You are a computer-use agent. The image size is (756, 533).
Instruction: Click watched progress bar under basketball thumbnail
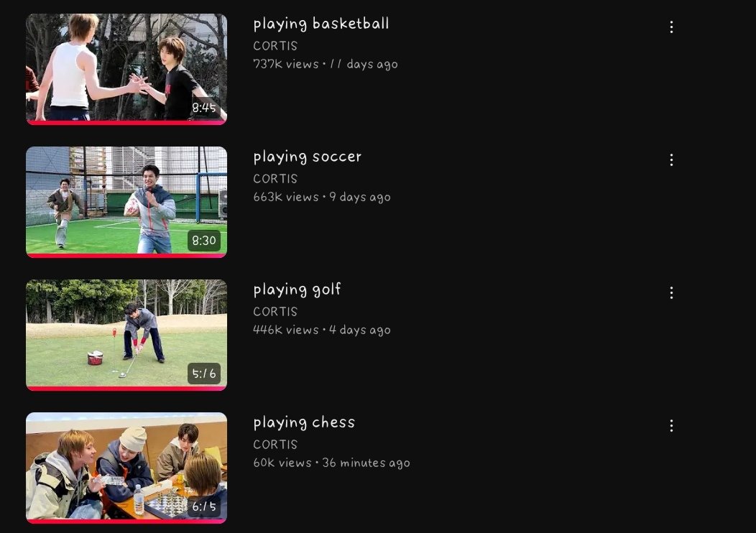(126, 123)
